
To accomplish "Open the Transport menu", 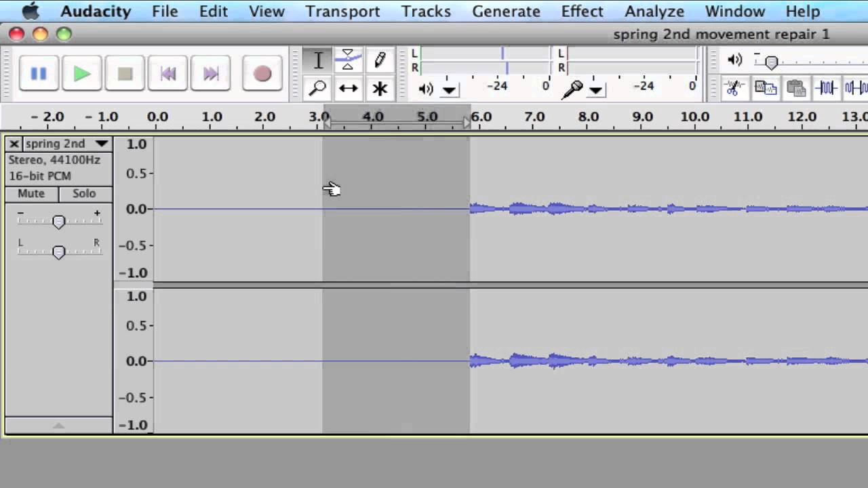I will 342,12.
